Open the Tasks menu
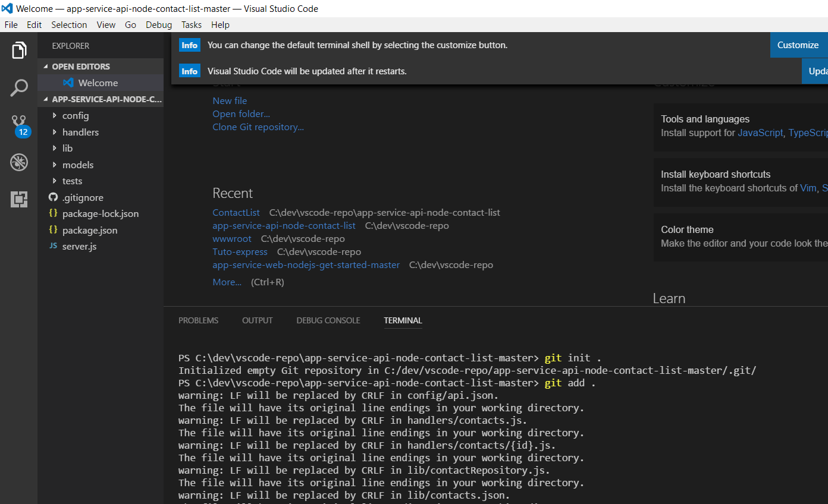The image size is (828, 504). click(x=192, y=24)
